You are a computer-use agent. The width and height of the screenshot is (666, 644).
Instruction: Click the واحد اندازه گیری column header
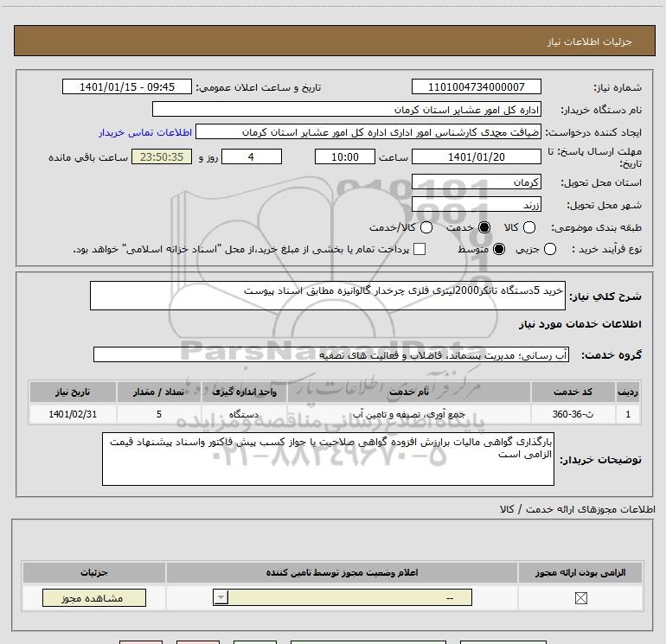point(244,392)
